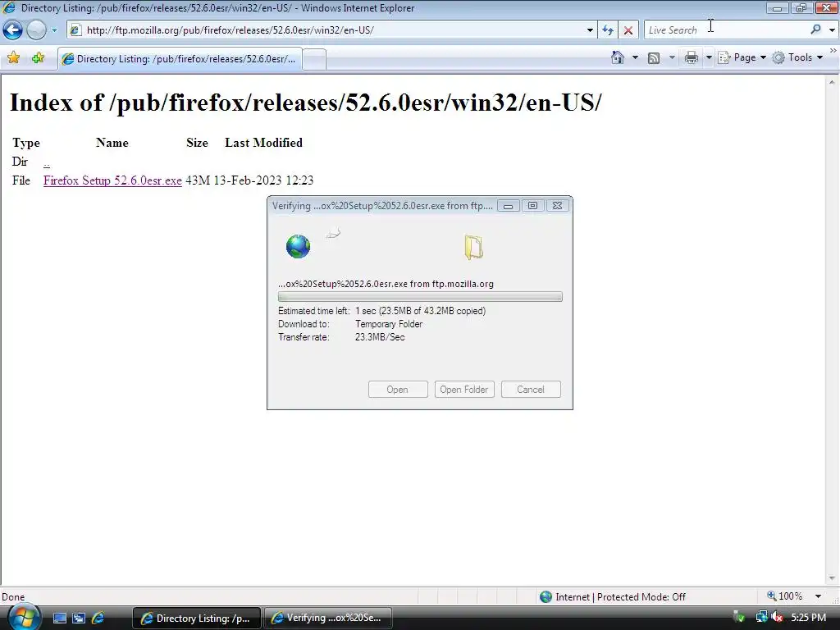Click the Refresh page icon

click(608, 30)
